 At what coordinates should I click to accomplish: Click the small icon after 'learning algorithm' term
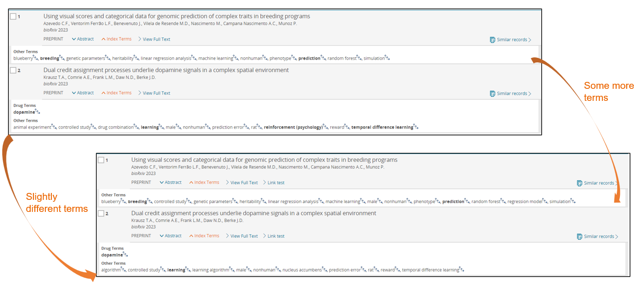(231, 269)
